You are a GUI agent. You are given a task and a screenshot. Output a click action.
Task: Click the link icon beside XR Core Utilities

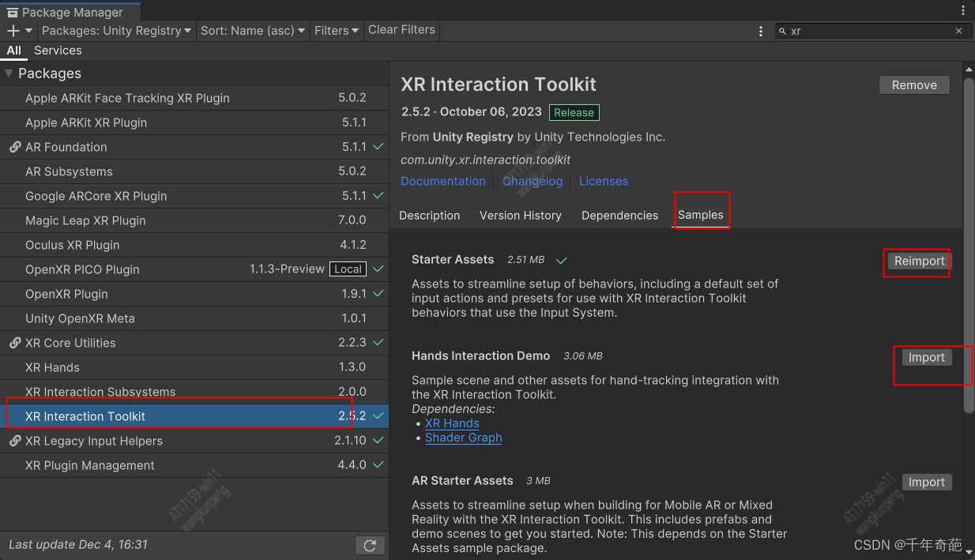[15, 343]
